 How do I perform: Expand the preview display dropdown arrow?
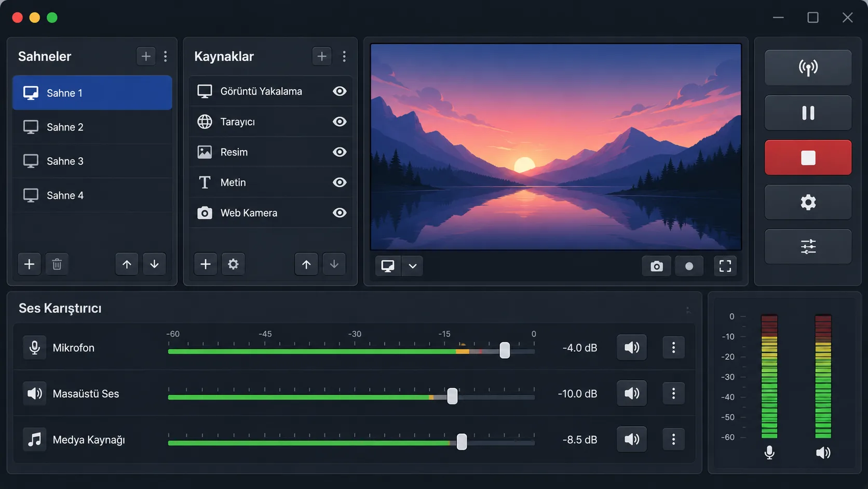[x=413, y=266]
